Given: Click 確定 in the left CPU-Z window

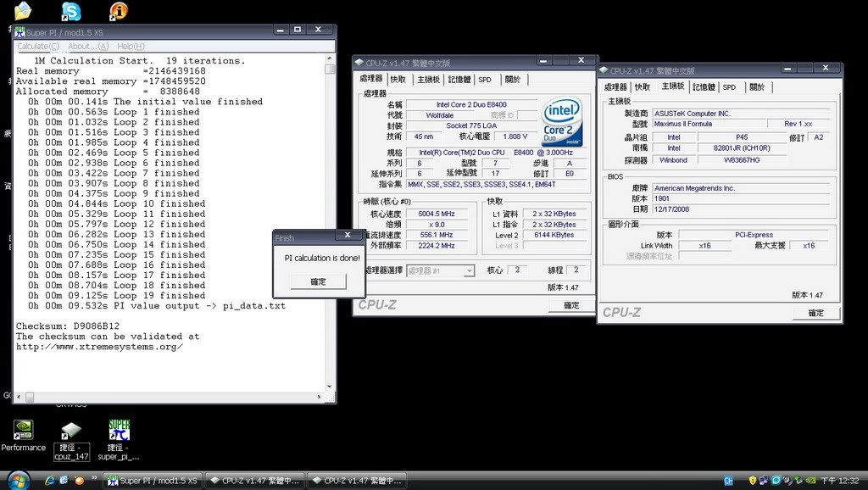Looking at the screenshot, I should click(x=572, y=305).
